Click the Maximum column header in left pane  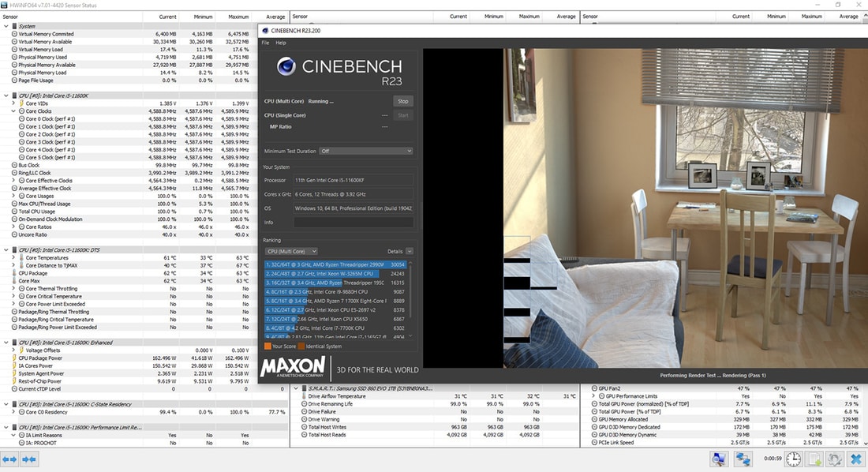(238, 17)
